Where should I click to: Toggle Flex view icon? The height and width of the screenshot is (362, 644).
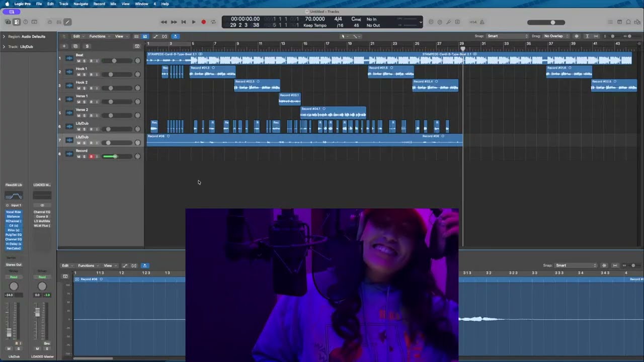tap(165, 36)
